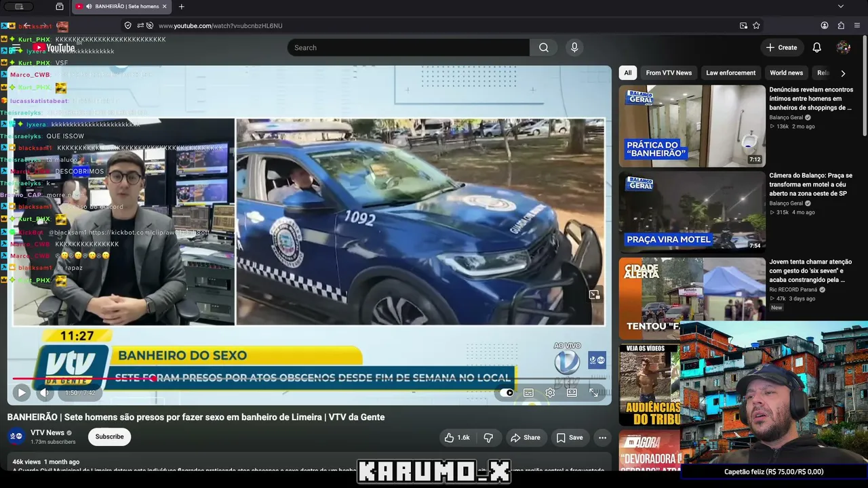Screen dimensions: 868x488
Task: Open the kickbot.com clip link in chat
Action: coord(149,232)
